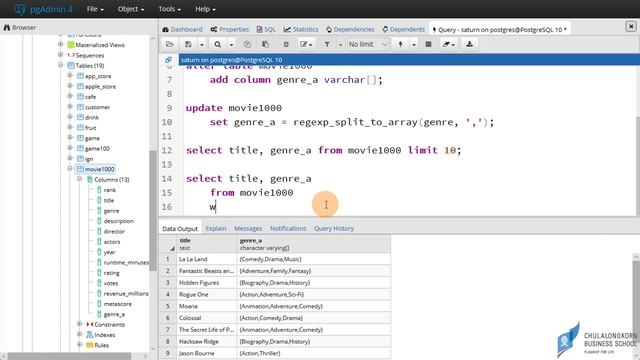640x360 pixels.
Task: Click the Copy icon in query toolbar
Action: pyautogui.click(x=247, y=44)
